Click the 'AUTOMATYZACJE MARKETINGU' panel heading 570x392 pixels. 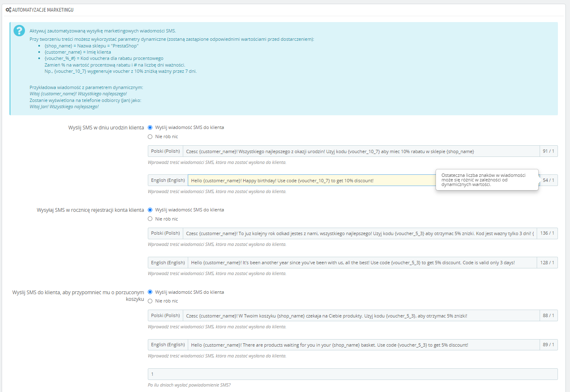(43, 10)
